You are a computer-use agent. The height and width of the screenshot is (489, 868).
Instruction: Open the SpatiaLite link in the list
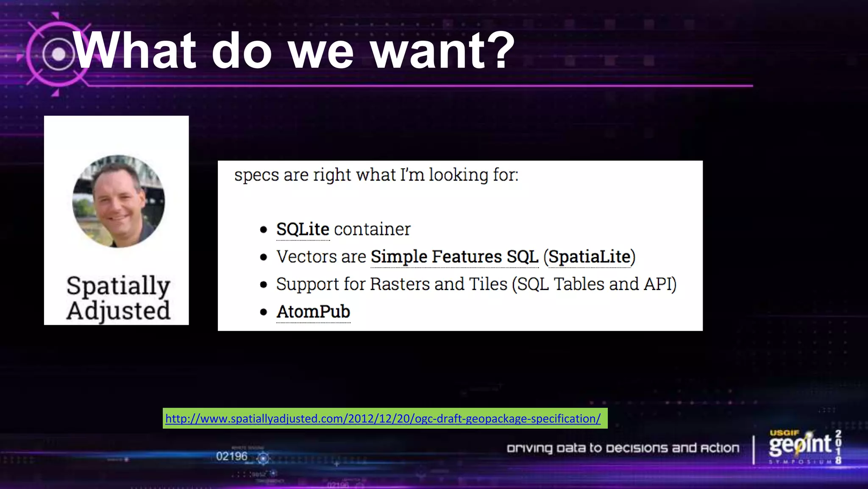(589, 257)
